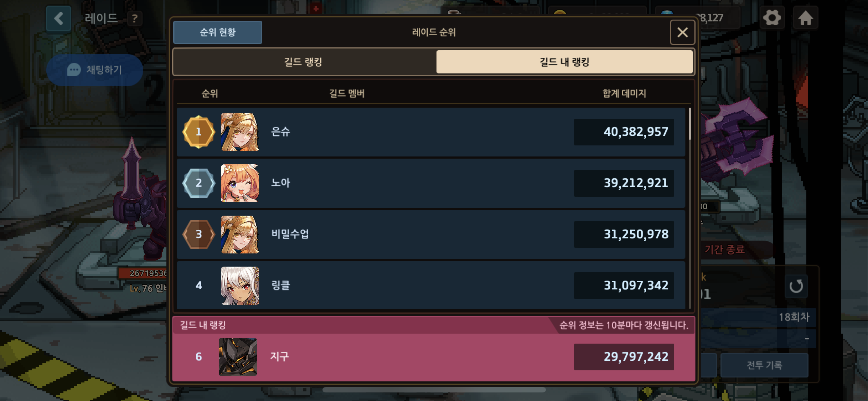Viewport: 868px width, 401px height.
Task: Close the 레이드 순위 popup
Action: [x=682, y=32]
